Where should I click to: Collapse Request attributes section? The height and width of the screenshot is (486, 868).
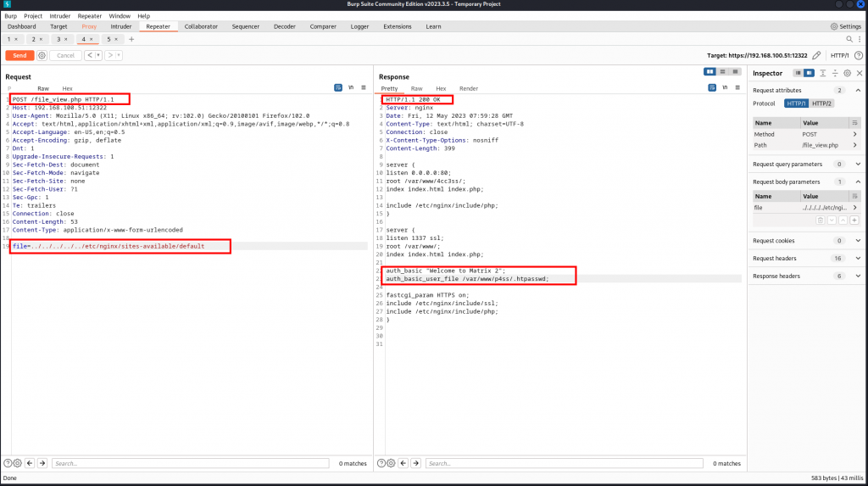click(x=858, y=90)
